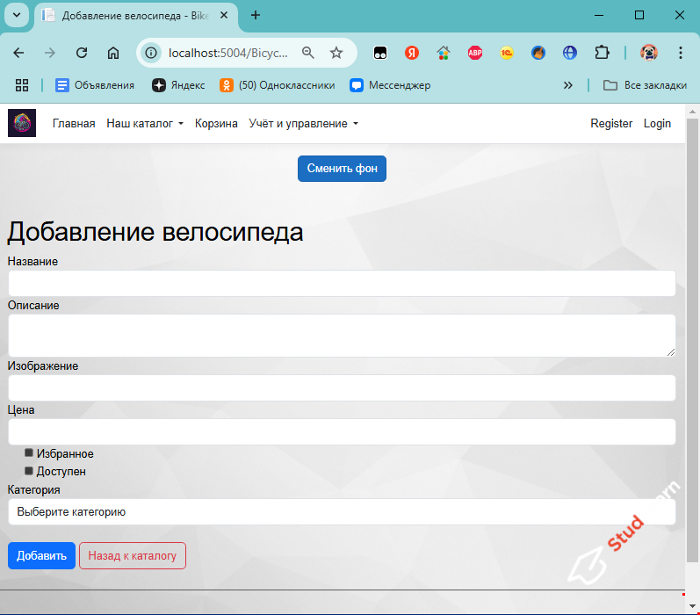Click into the Название text field
Image resolution: width=700 pixels, height=615 pixels.
342,283
